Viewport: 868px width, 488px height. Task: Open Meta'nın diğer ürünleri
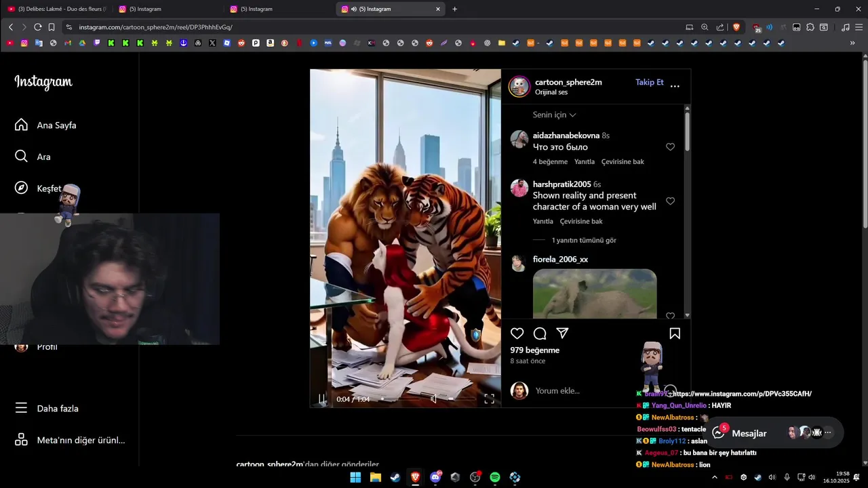pos(70,440)
